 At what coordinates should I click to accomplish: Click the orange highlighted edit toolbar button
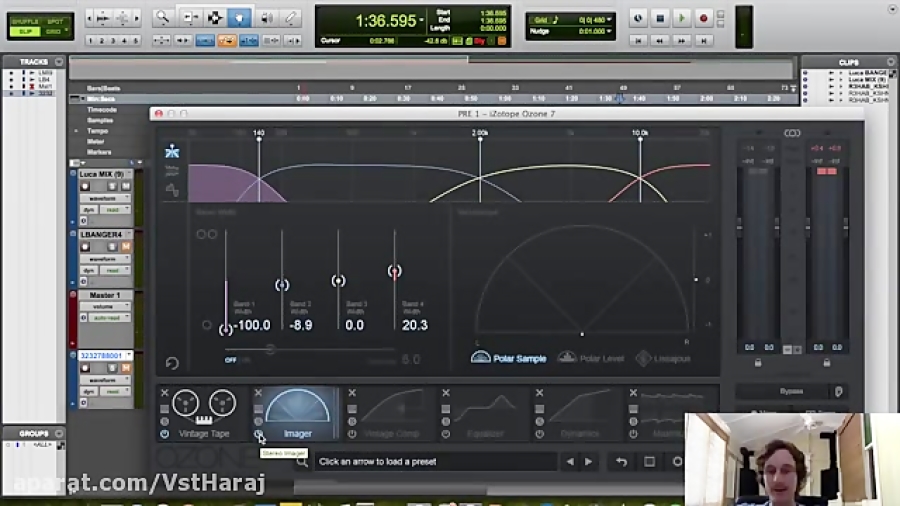(227, 41)
